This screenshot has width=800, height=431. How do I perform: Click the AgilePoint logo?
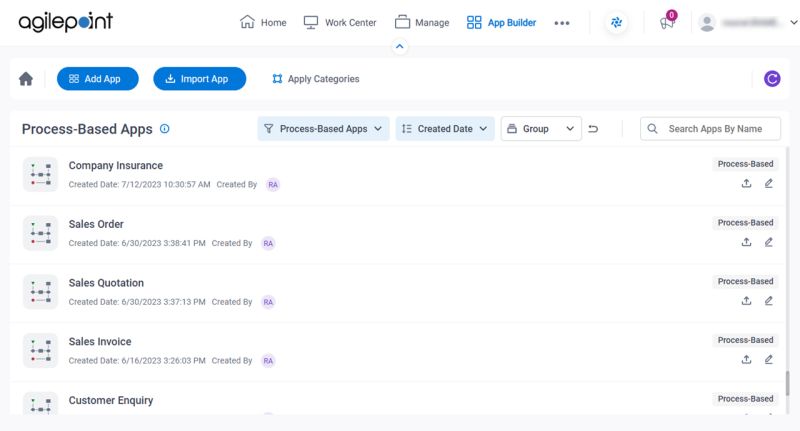[x=65, y=22]
